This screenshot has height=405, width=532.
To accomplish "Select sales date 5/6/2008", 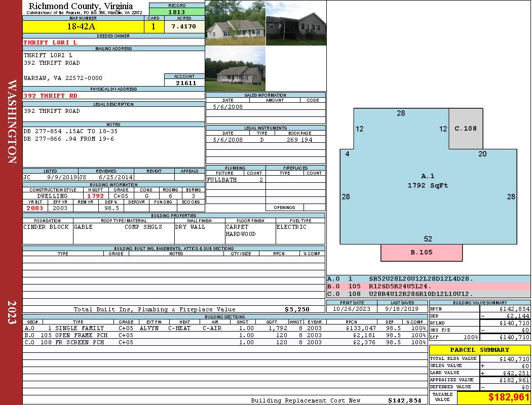I will (227, 107).
